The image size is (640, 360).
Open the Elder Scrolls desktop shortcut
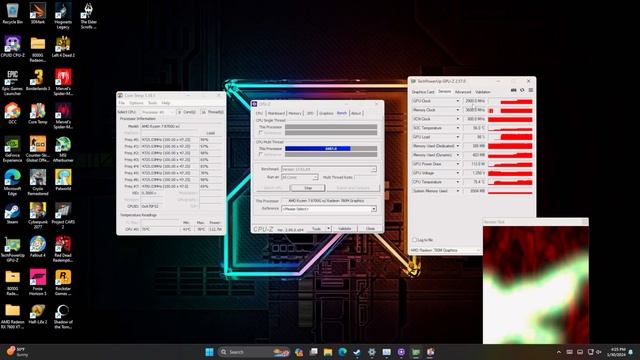pyautogui.click(x=88, y=16)
